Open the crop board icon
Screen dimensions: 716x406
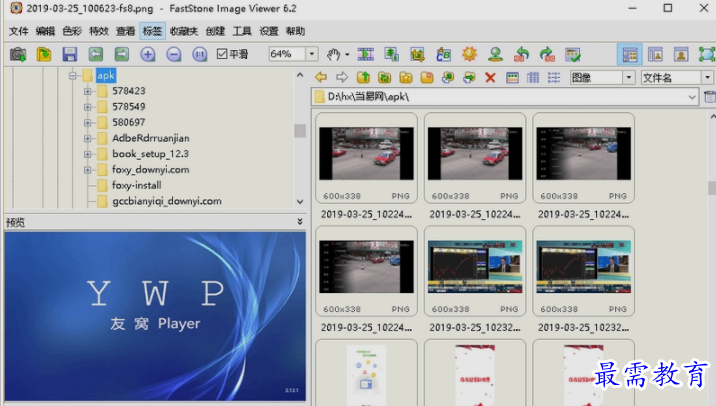pos(417,54)
